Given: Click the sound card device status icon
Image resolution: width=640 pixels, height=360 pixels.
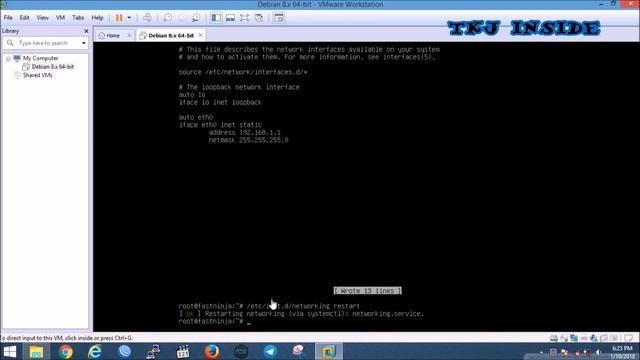Looking at the screenshot, I should [594, 338].
